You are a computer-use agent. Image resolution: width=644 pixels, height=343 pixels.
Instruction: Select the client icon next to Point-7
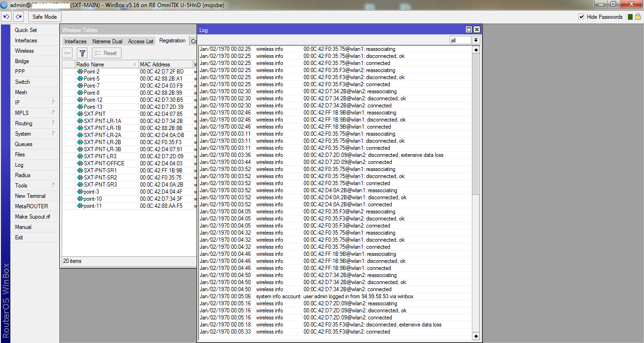(x=80, y=86)
